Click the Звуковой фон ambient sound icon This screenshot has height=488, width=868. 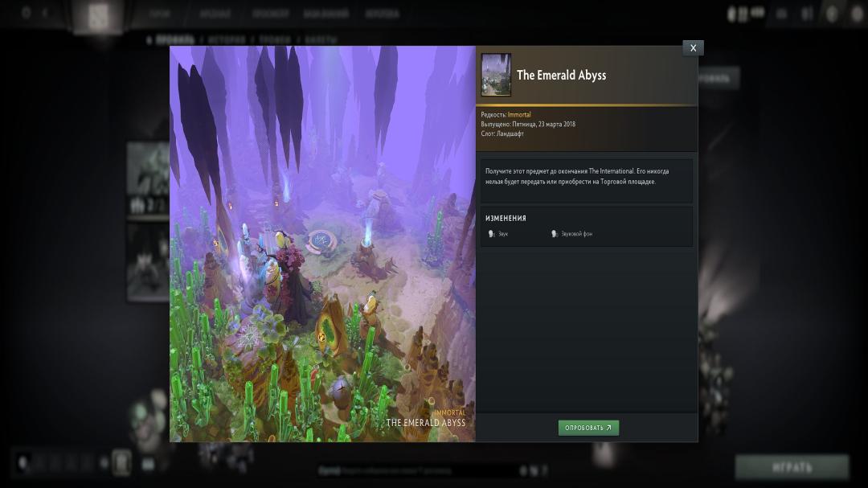click(x=554, y=234)
